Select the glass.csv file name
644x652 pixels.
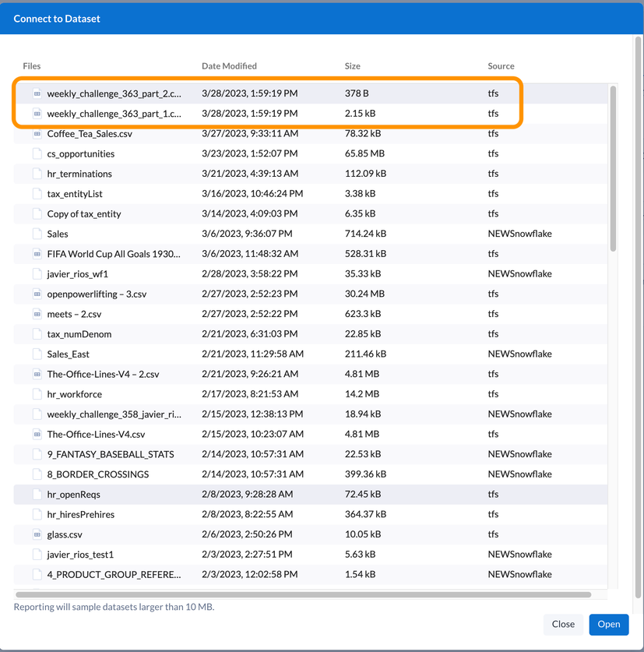pyautogui.click(x=65, y=534)
